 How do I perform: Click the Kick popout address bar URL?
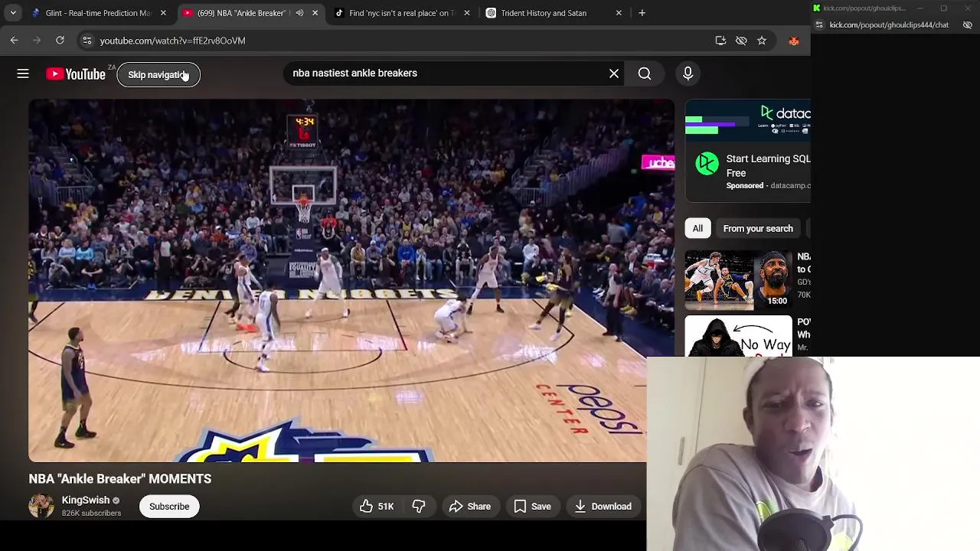889,24
